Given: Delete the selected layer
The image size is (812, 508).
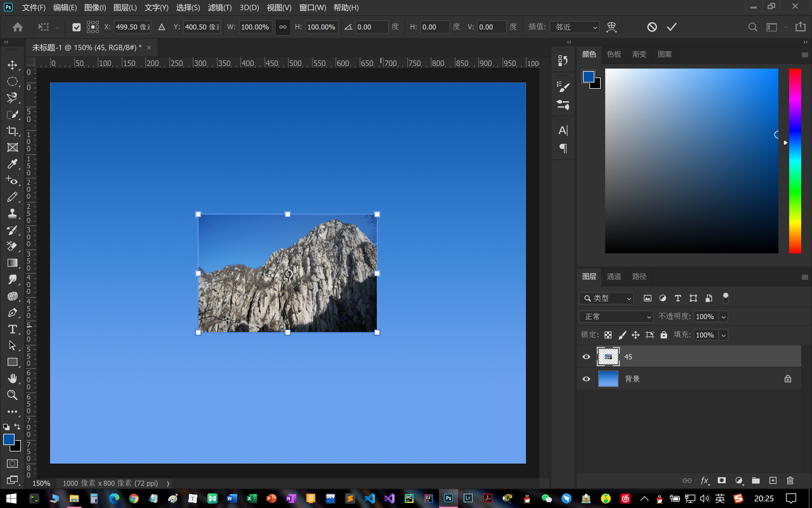Looking at the screenshot, I should click(790, 480).
